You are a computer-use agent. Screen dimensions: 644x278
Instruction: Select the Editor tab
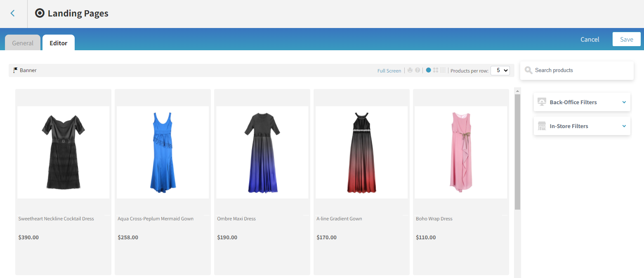pyautogui.click(x=59, y=43)
